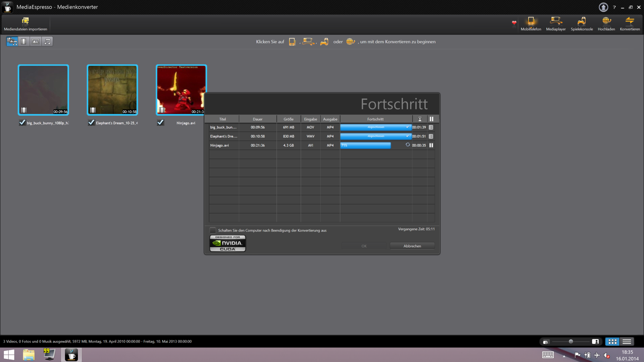Uncheck the Elephant's Dream video checkbox

pos(91,123)
